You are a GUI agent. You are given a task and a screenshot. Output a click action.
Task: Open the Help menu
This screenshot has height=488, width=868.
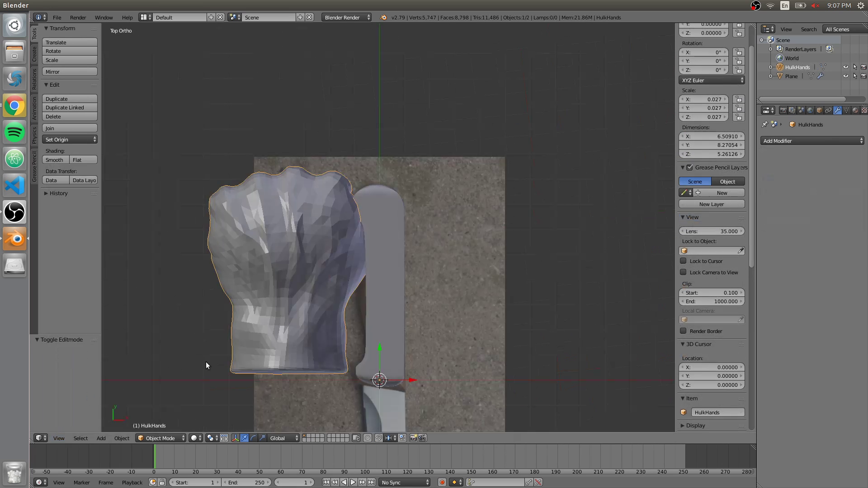(127, 18)
